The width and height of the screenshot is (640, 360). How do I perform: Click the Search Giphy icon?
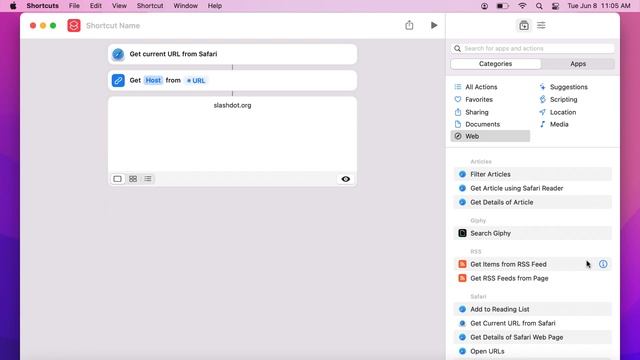coord(462,233)
